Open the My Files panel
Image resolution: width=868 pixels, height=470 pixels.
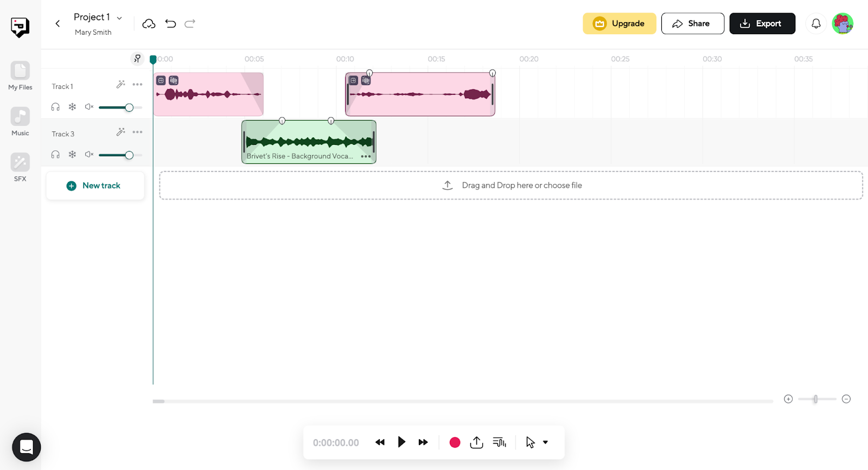point(20,75)
